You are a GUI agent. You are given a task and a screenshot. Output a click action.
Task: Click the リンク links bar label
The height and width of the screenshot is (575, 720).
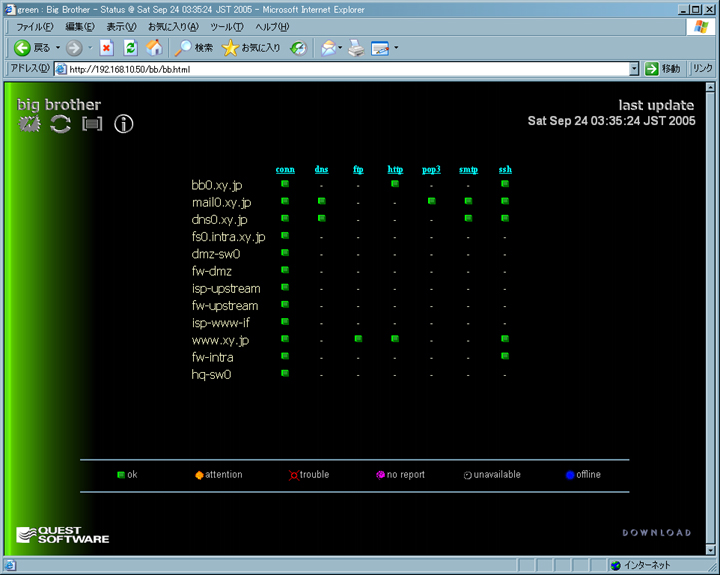(702, 68)
